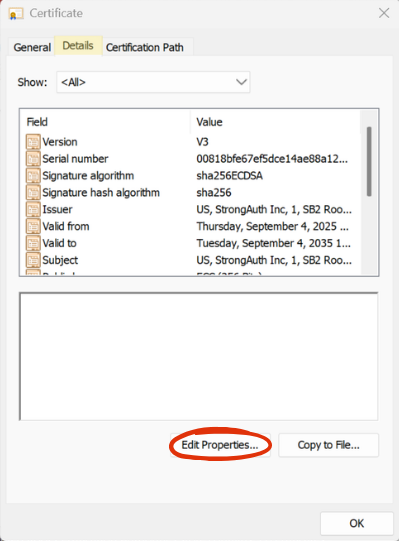Click the Subject value US, StrongAuth Inc
The image size is (399, 541).
click(274, 260)
